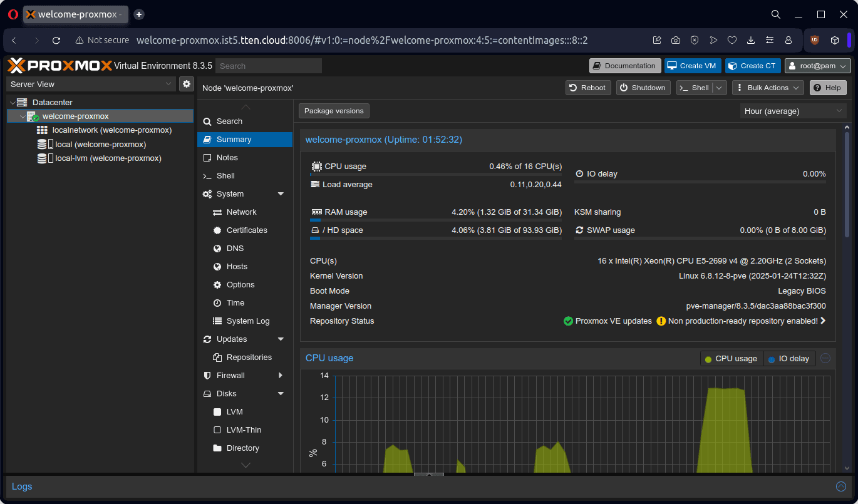Screen dimensions: 858x504
Task: Click the Create VM button
Action: coord(691,66)
